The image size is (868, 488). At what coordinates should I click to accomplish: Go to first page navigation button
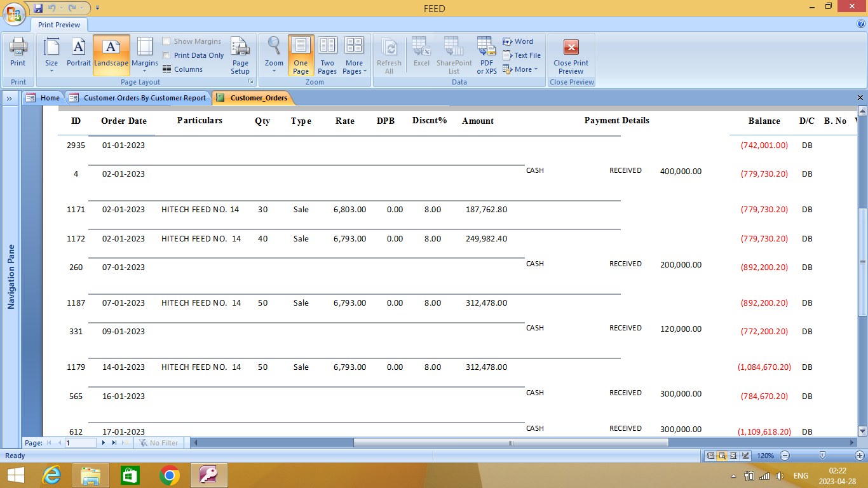point(49,442)
